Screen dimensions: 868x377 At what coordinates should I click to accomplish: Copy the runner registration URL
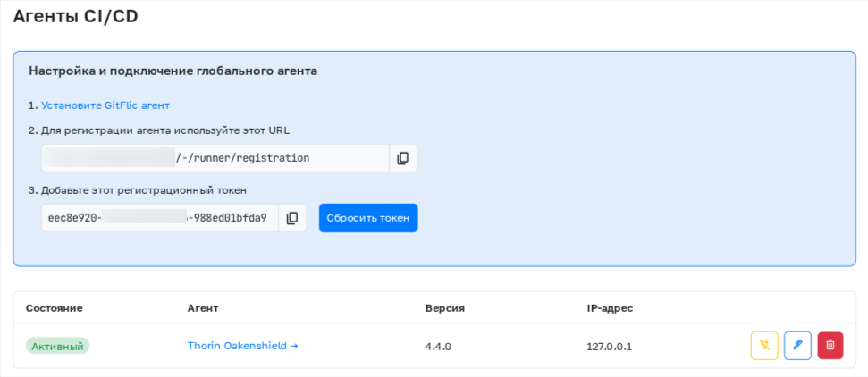402,158
